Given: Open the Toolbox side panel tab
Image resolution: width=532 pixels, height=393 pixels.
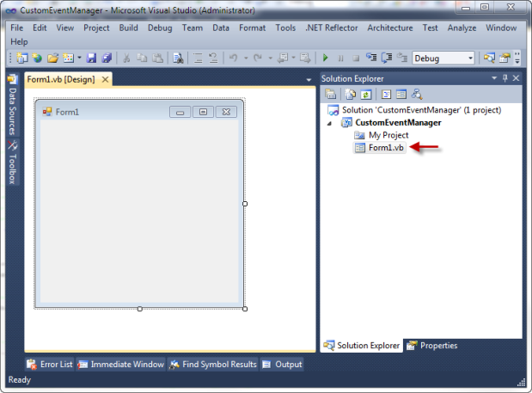Looking at the screenshot, I should (x=13, y=163).
